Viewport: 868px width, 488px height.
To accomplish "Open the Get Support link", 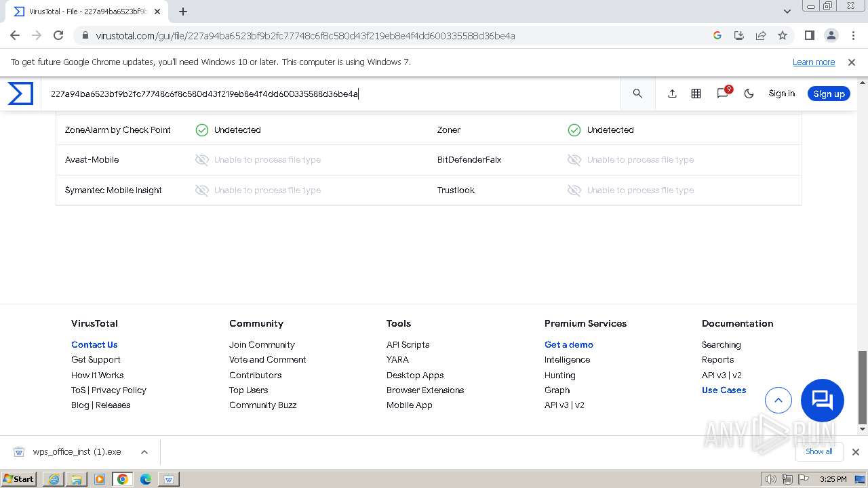I will click(x=96, y=359).
